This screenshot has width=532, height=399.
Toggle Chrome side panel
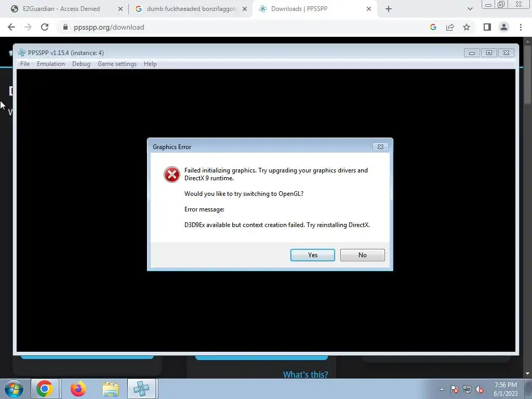point(487,27)
